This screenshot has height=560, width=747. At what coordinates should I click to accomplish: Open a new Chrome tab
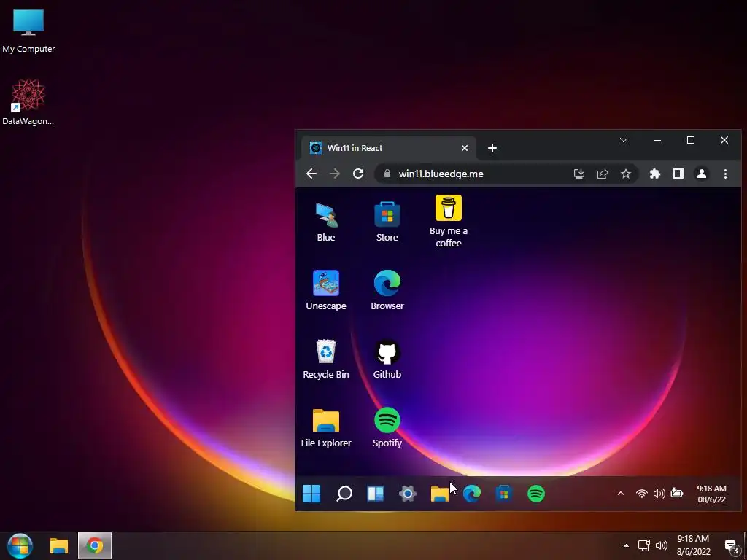(492, 148)
